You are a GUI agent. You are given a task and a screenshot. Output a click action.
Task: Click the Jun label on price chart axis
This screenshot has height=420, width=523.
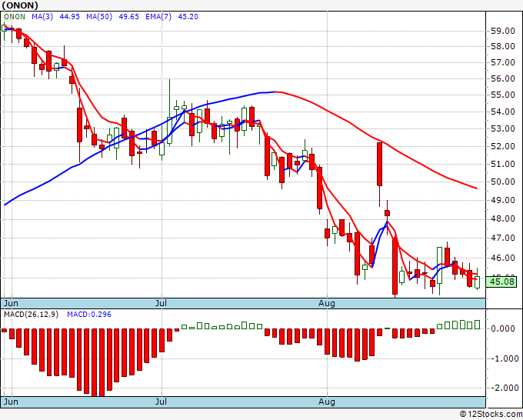pyautogui.click(x=11, y=303)
